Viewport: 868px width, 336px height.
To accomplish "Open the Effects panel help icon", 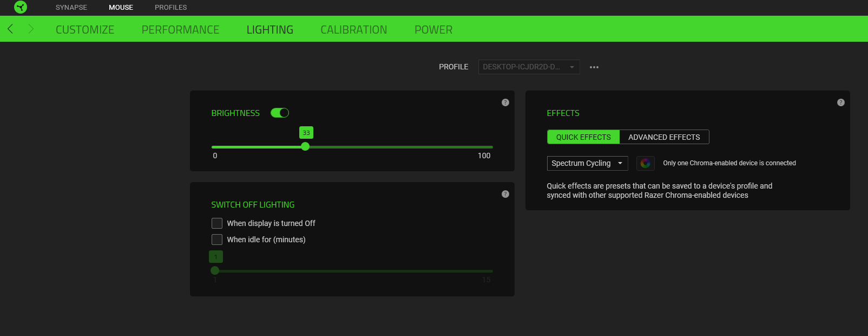I will click(x=841, y=102).
